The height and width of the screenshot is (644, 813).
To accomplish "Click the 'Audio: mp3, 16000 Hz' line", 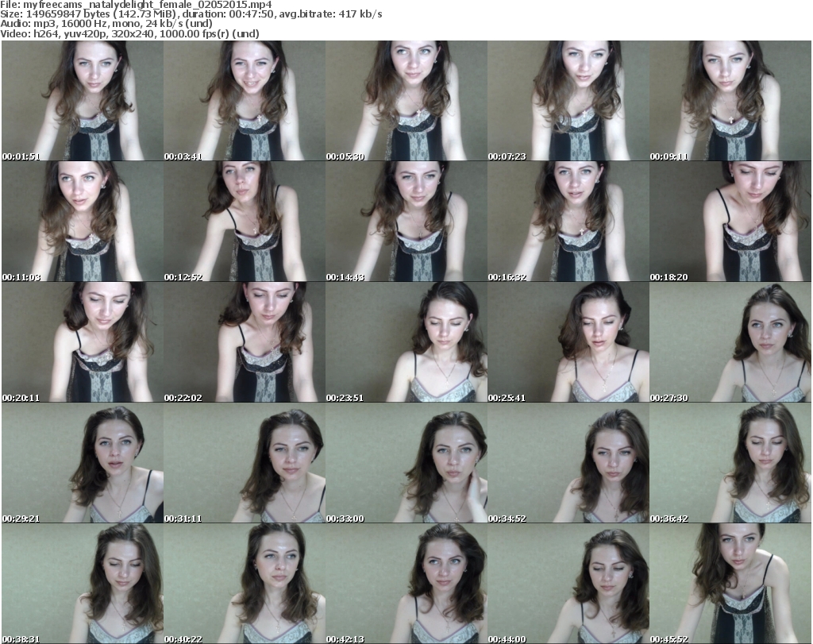I will pyautogui.click(x=106, y=24).
